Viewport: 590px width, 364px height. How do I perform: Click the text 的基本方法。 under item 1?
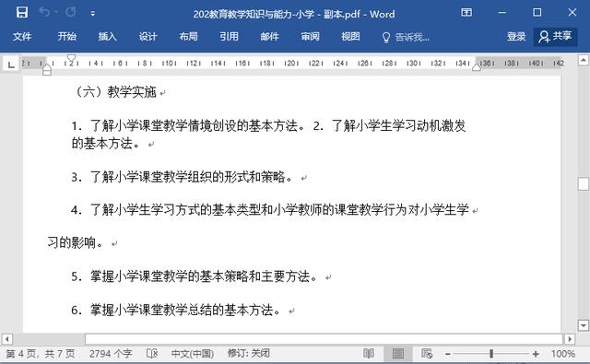click(106, 144)
